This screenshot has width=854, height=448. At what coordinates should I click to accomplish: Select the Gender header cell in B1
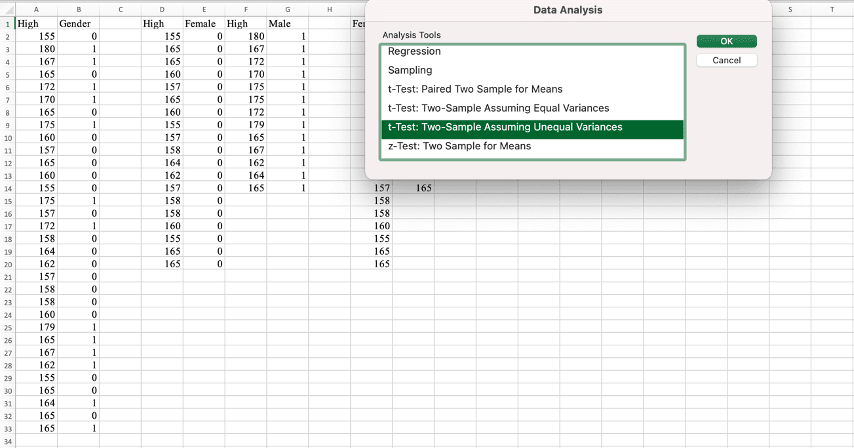point(78,22)
